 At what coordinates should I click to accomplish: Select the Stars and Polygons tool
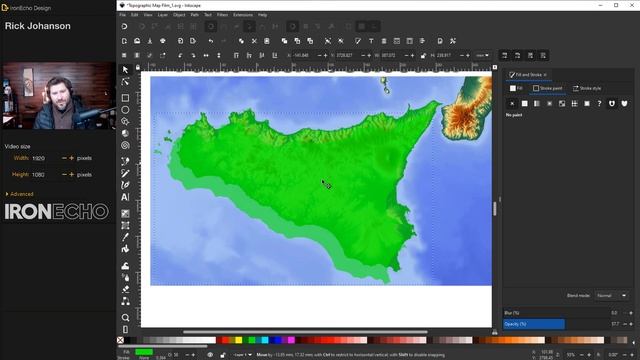[x=125, y=122]
